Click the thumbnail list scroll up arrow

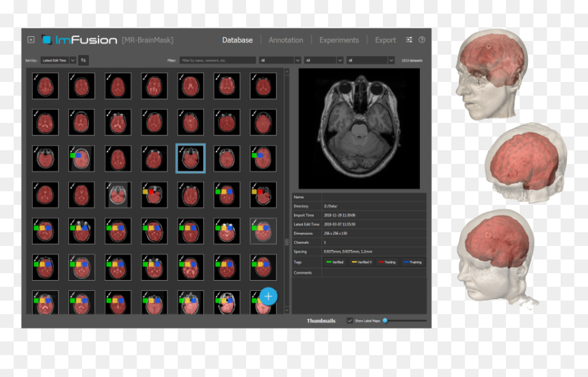287,72
